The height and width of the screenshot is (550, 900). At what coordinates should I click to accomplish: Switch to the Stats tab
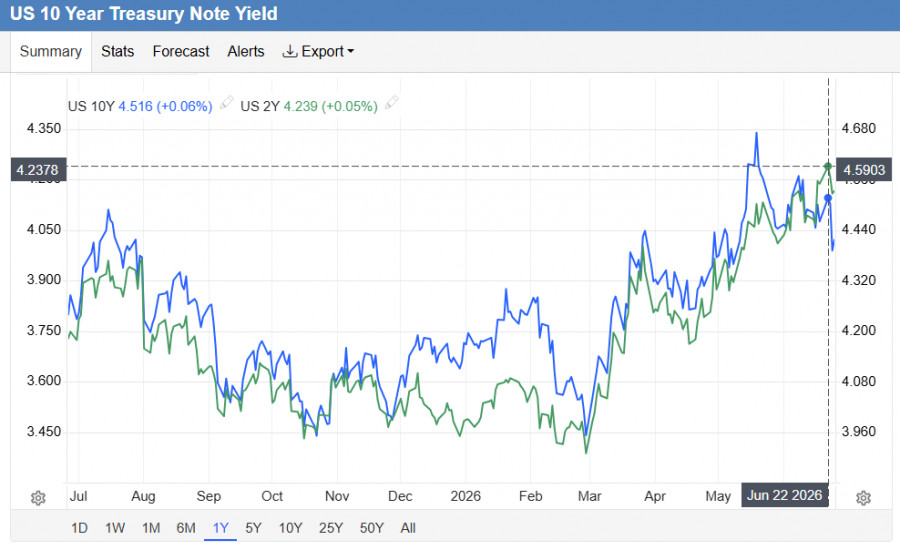[x=118, y=51]
